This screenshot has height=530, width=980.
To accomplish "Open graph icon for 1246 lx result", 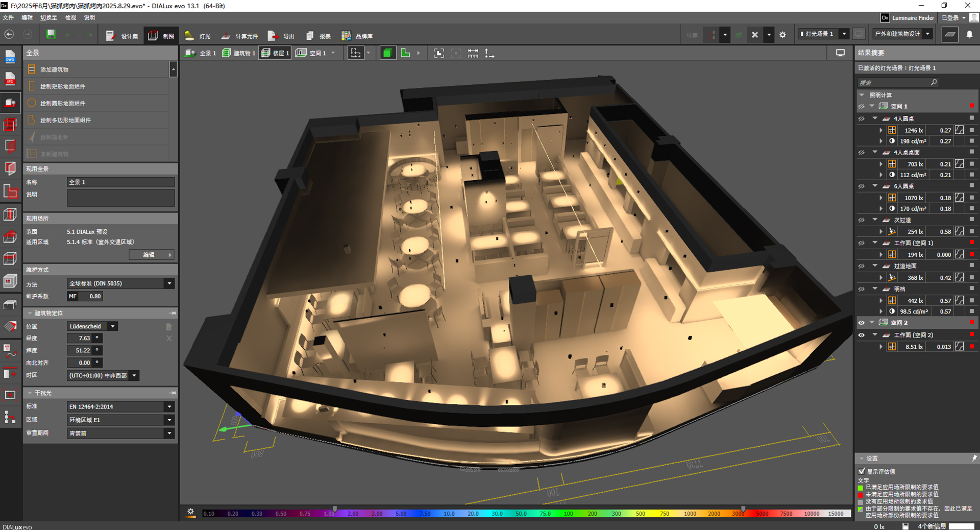I will [x=960, y=130].
